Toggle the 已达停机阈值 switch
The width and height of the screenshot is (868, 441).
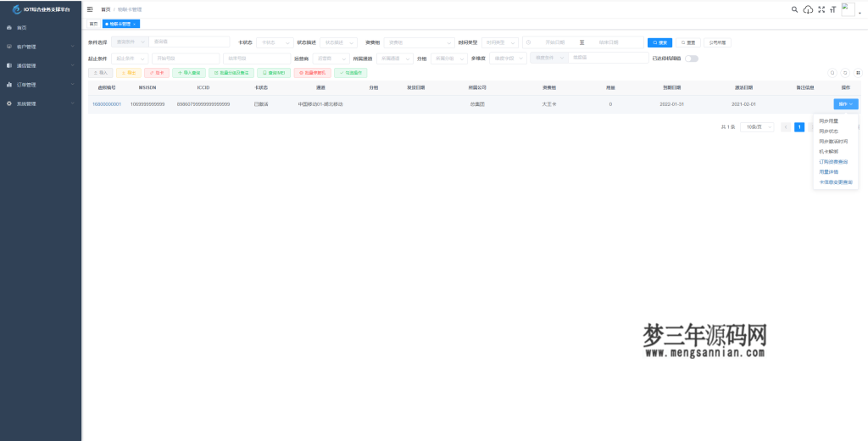692,59
